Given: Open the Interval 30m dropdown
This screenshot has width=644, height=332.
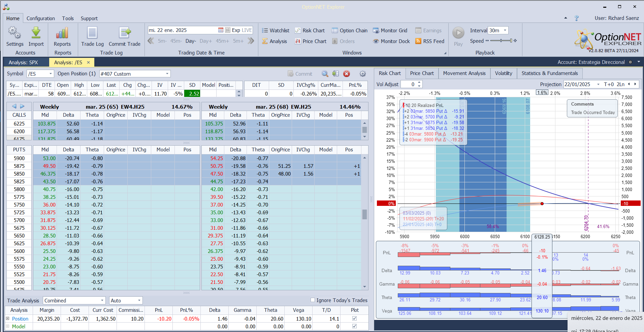Looking at the screenshot, I should click(505, 31).
